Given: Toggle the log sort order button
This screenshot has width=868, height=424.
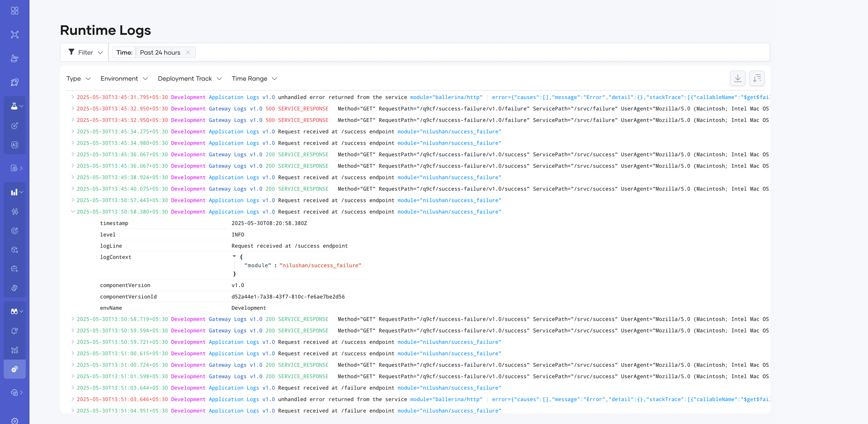Looking at the screenshot, I should pos(757,78).
